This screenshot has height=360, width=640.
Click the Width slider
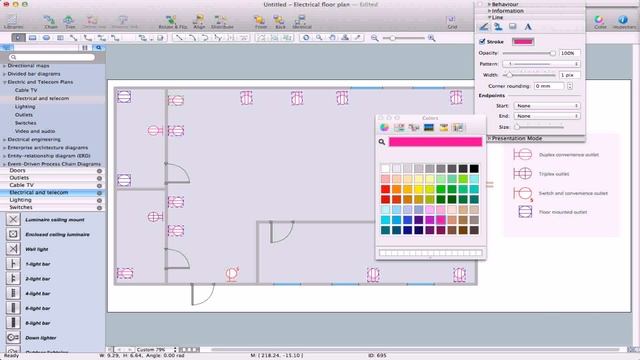(x=529, y=75)
